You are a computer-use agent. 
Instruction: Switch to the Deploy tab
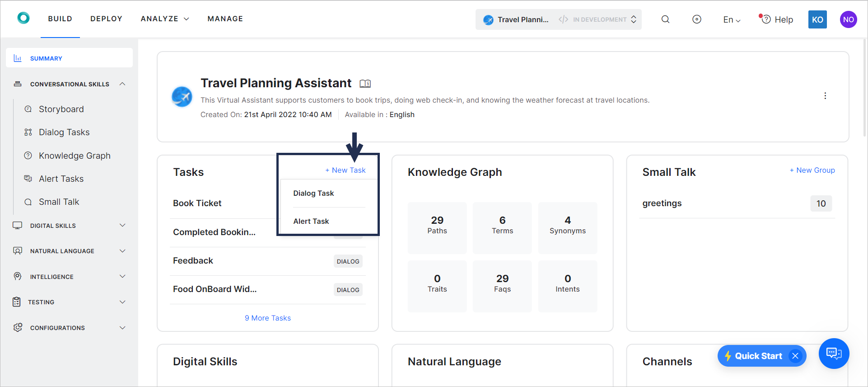106,19
